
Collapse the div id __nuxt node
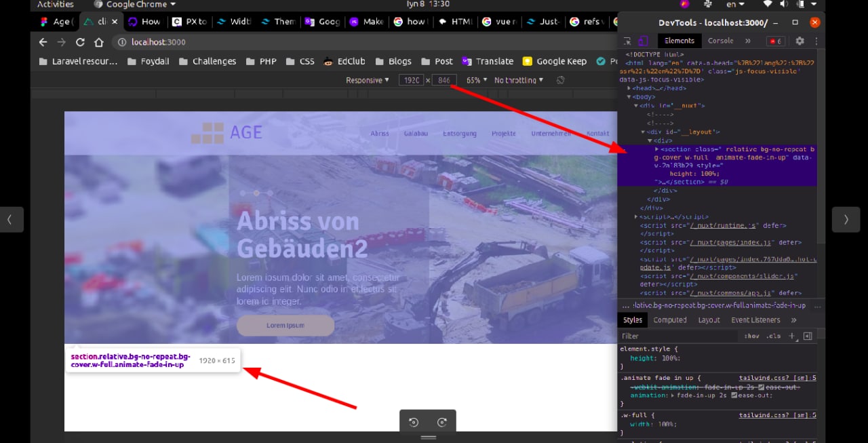tap(636, 106)
